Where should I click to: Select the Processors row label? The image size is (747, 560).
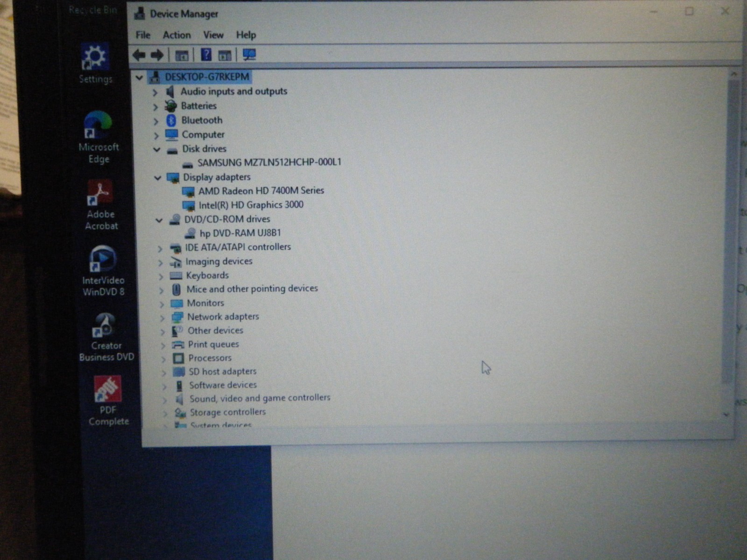[210, 358]
